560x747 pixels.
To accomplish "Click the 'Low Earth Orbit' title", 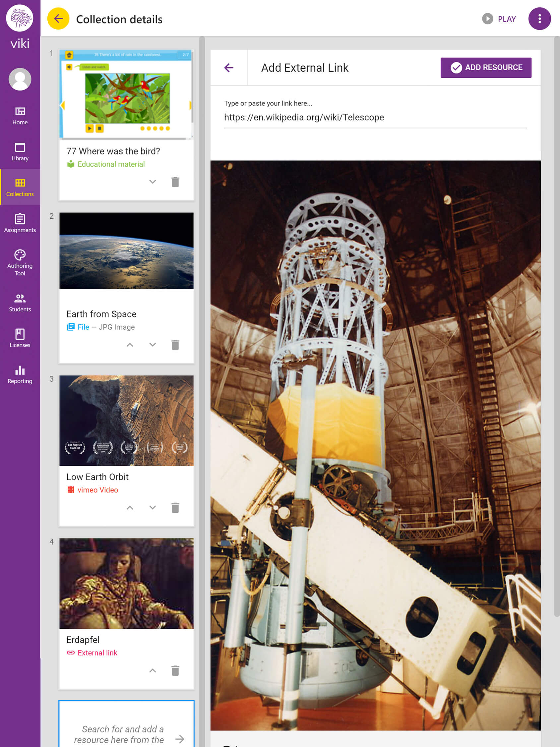I will (97, 477).
